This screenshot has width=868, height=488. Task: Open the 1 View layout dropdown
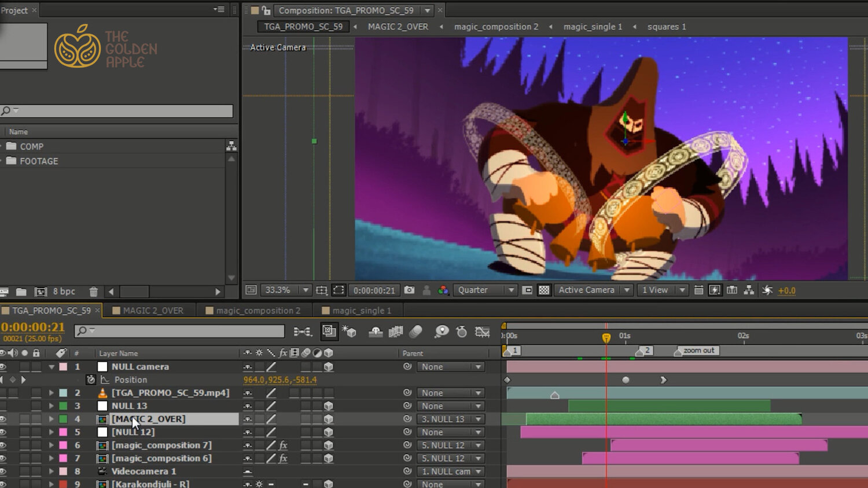(662, 290)
